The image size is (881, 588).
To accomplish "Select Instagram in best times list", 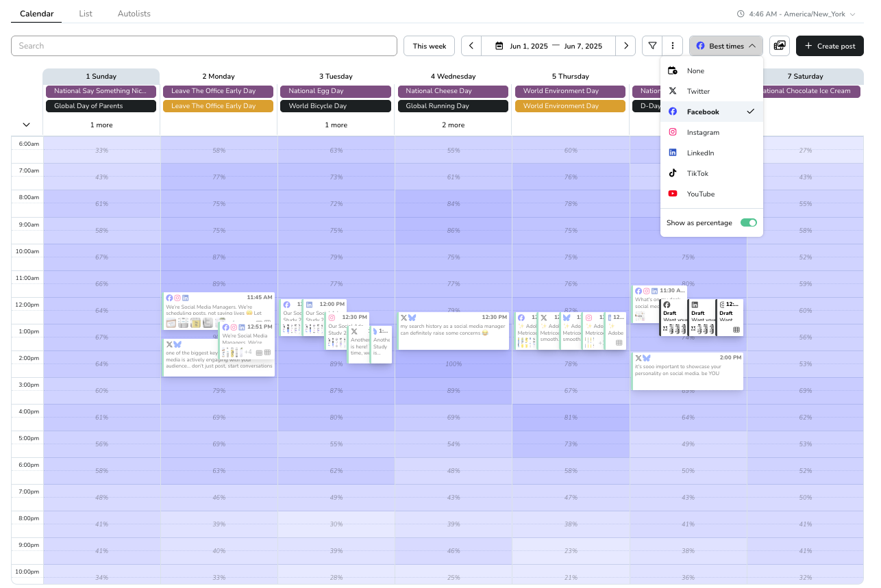I will click(703, 132).
